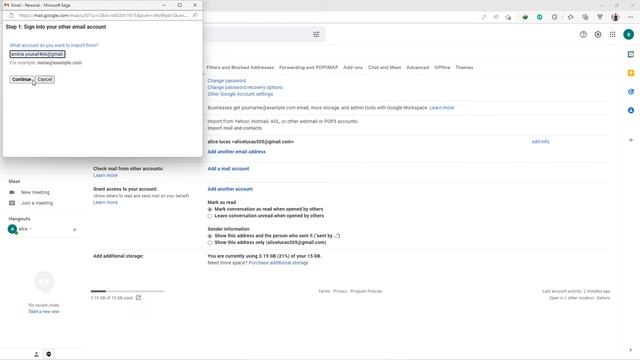The image size is (640, 360).
Task: Click the green checkmark extension icon
Action: click(525, 17)
